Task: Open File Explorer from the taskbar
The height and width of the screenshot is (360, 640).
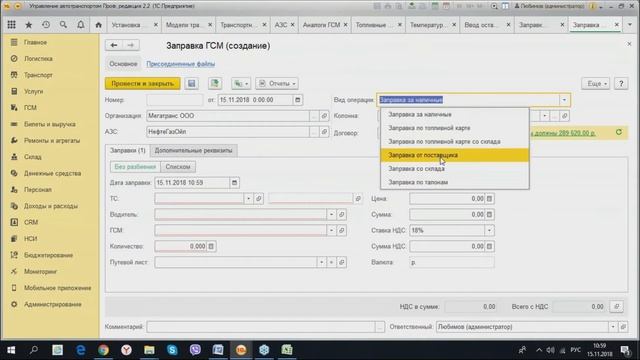Action: 149,350
